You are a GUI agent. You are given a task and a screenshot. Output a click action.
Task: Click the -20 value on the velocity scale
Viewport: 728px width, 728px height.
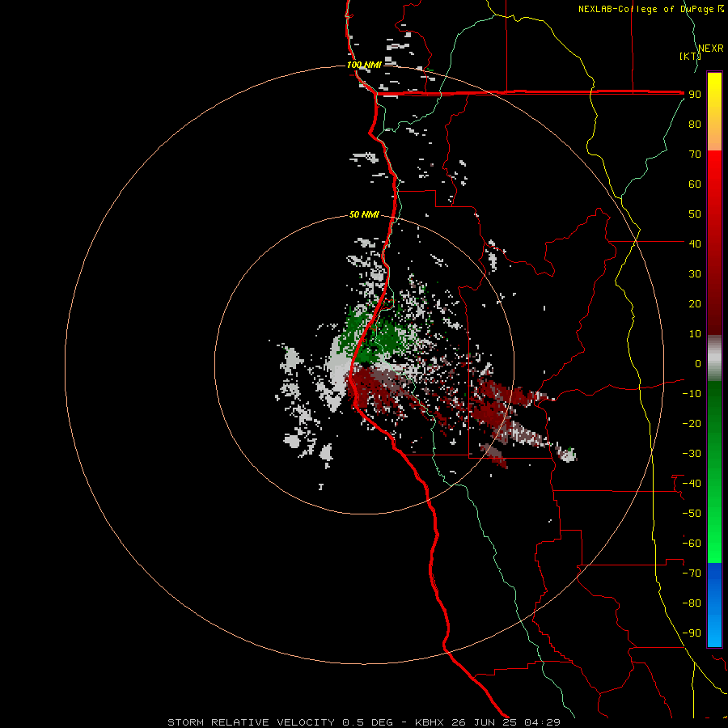(x=692, y=423)
